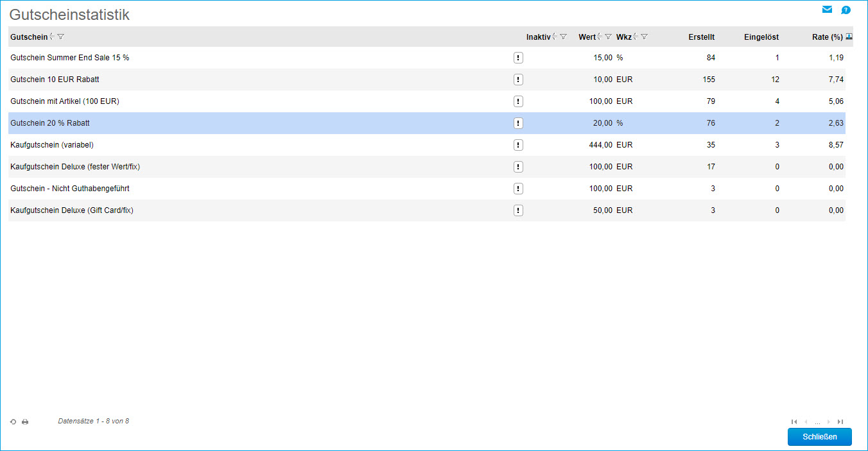Click the Erstellt count 84

tap(711, 58)
